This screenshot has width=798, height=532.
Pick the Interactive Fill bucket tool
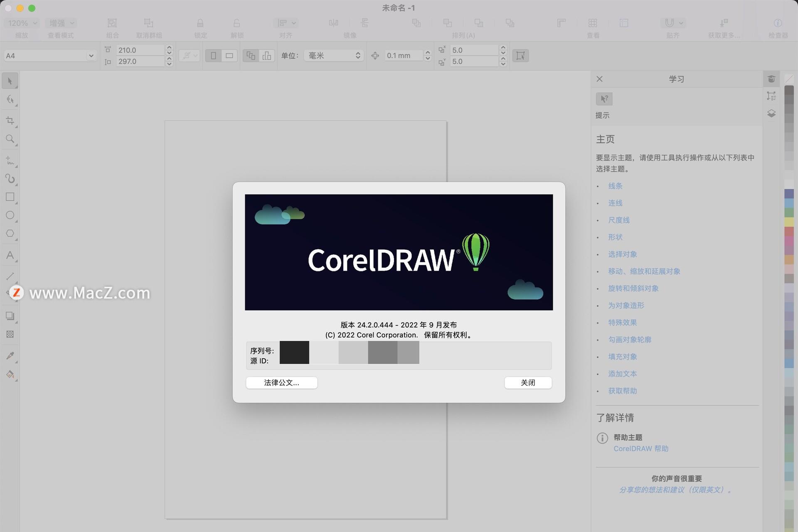[x=10, y=374]
